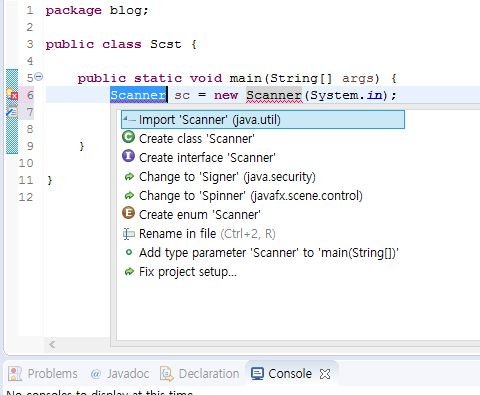
Task: Click green circle icon beside Add type parameter
Action: 129,253
